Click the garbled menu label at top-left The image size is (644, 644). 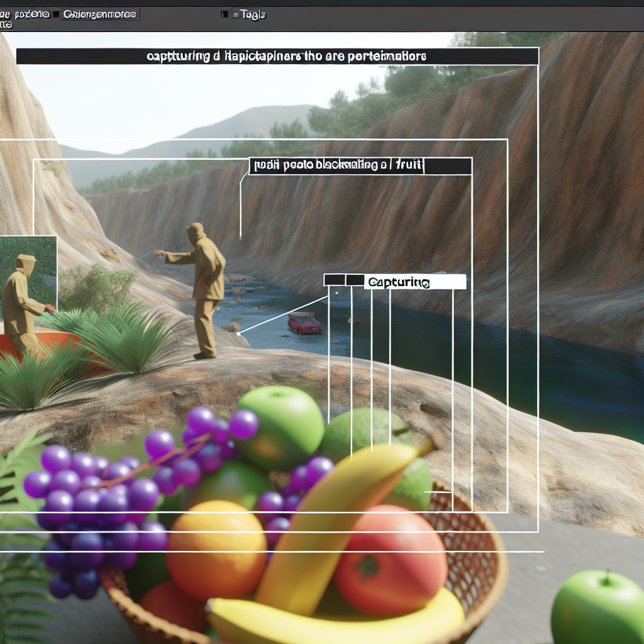click(25, 14)
